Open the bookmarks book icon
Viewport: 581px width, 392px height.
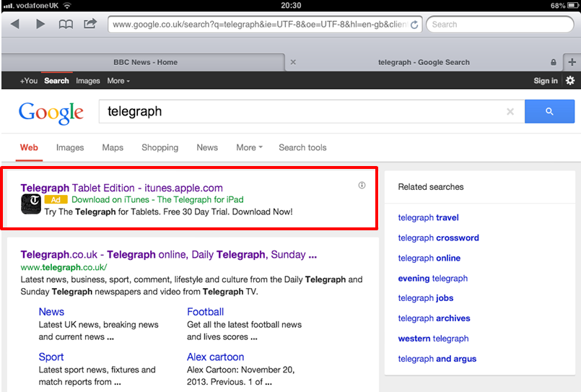66,25
